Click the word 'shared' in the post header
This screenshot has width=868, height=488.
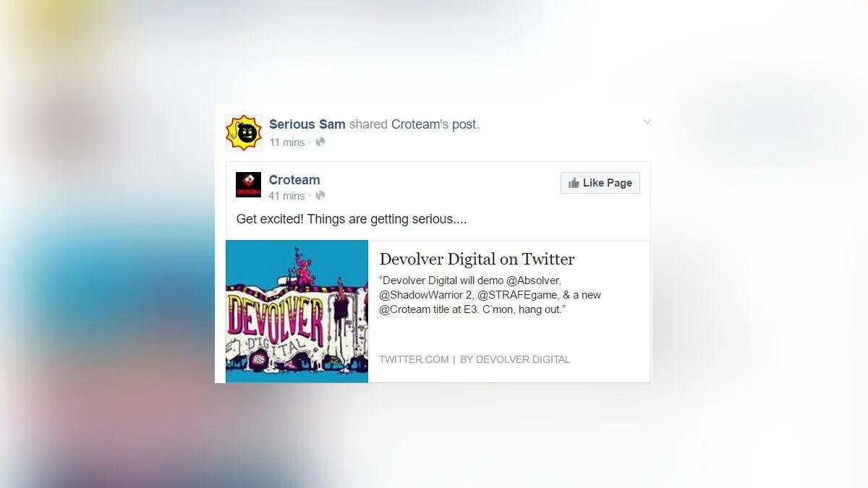click(x=368, y=124)
